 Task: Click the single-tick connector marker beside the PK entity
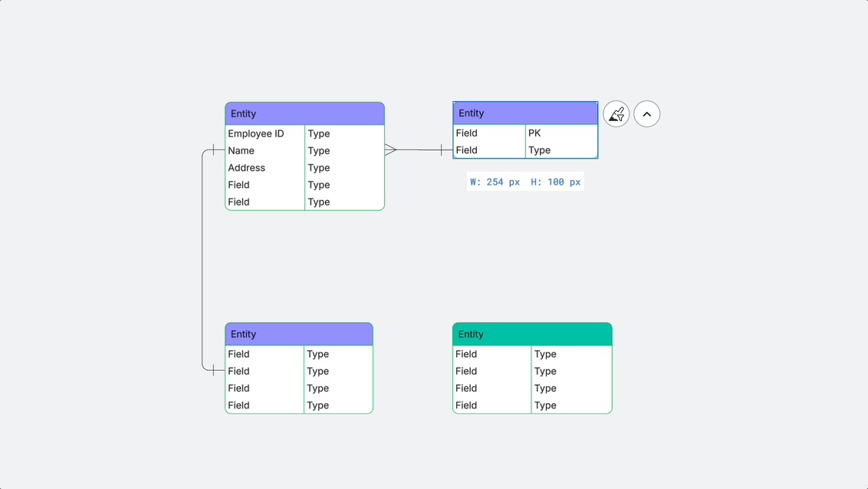point(441,150)
